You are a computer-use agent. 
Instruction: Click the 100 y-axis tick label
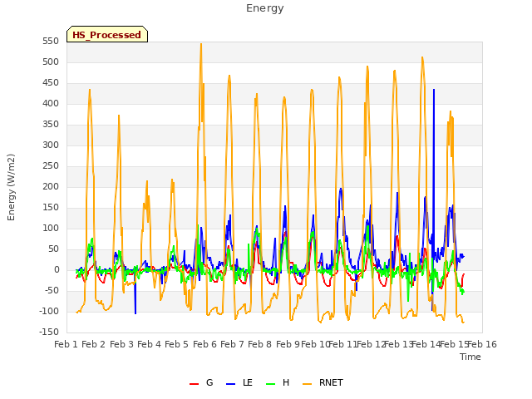[51, 229]
